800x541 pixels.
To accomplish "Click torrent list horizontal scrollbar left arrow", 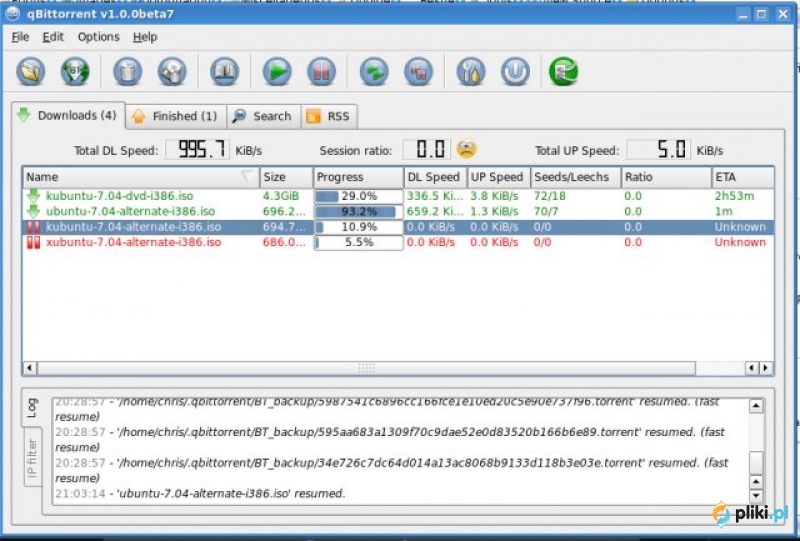I will click(30, 368).
